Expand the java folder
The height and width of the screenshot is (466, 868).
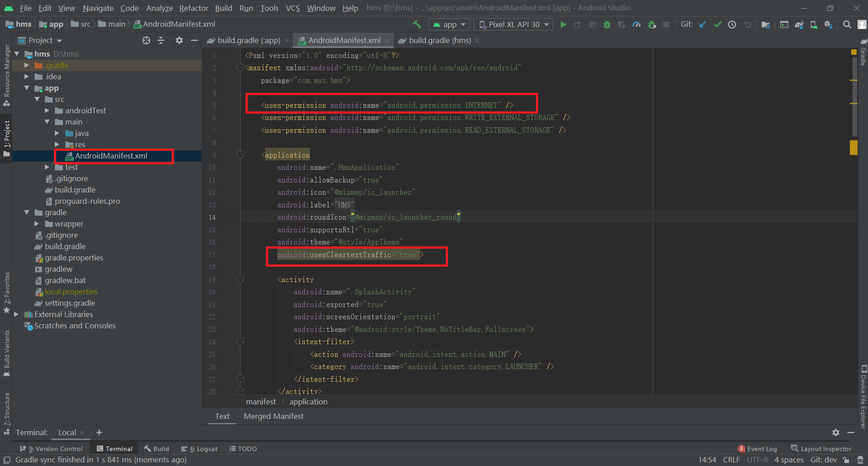(57, 133)
